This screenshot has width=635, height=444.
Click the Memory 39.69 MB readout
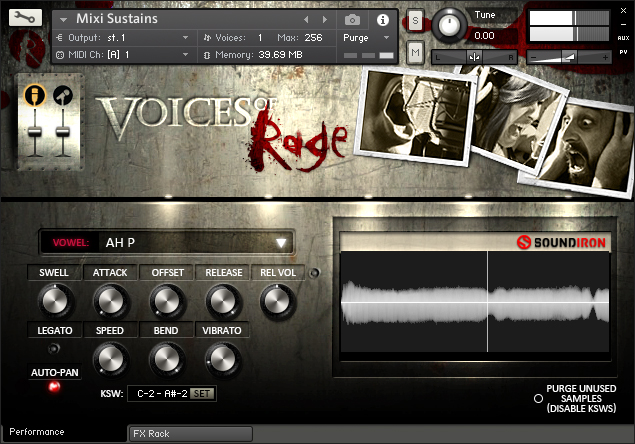tap(280, 55)
